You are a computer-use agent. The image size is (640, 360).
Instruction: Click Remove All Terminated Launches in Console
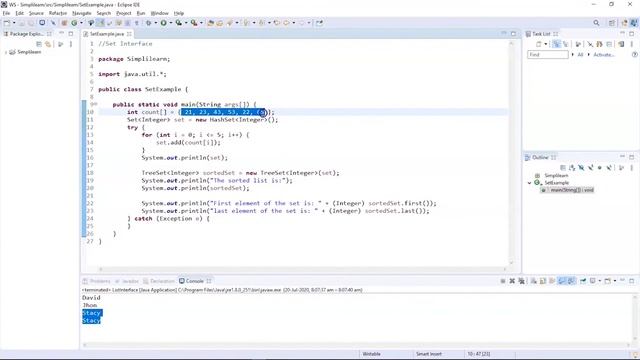pos(521,281)
